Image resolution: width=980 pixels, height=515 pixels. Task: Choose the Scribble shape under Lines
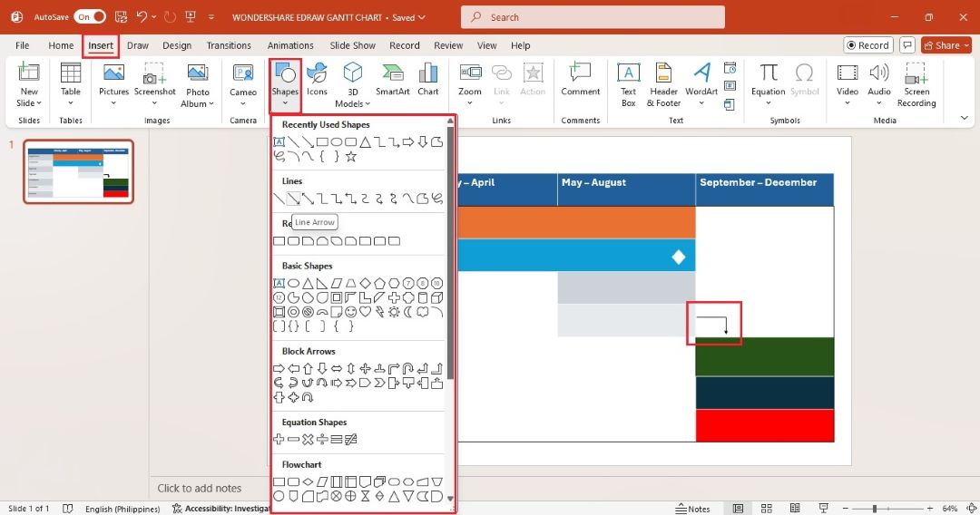point(436,199)
